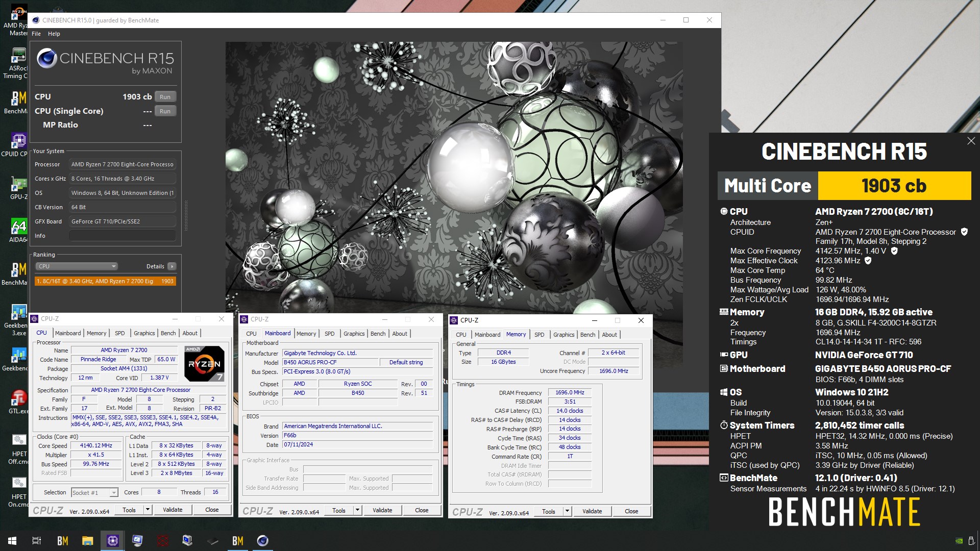Click Validate in first CPU-Z window
This screenshot has width=980, height=551.
(173, 510)
